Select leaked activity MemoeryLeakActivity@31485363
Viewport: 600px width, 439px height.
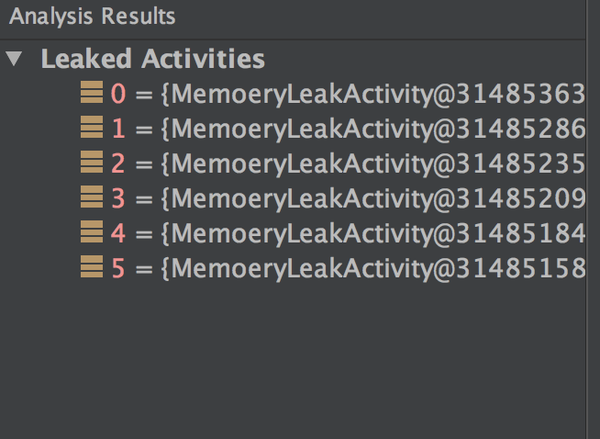pos(372,96)
